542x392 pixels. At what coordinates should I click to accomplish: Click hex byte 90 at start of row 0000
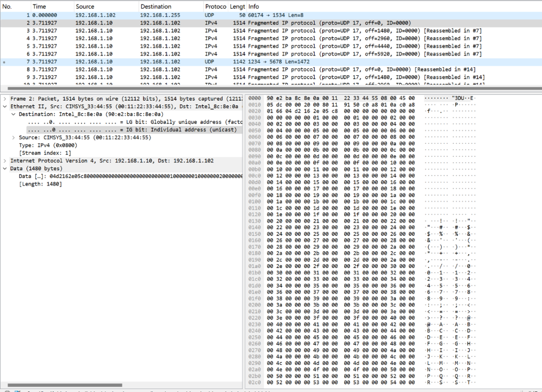point(270,98)
